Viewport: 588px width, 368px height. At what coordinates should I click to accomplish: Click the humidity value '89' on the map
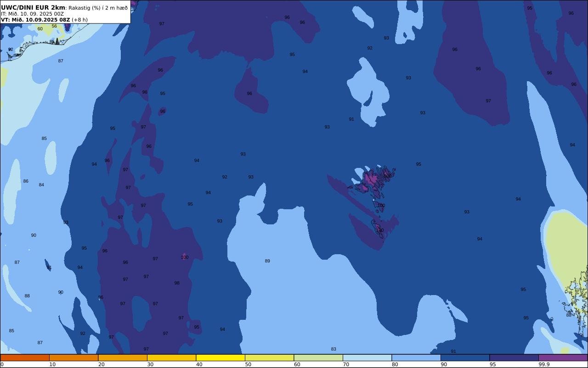tap(267, 261)
